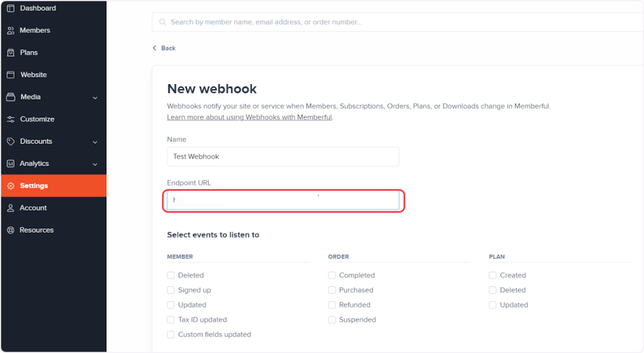The height and width of the screenshot is (353, 644).
Task: Expand the Media submenu chevron
Action: [x=95, y=98]
